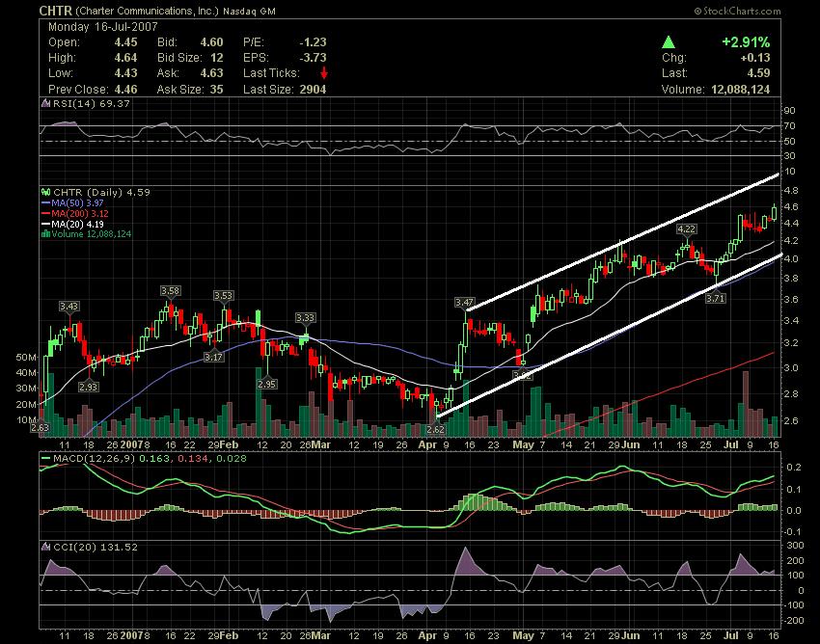The height and width of the screenshot is (644, 820).
Task: Click the Prev Close value 4.46
Action: tap(125, 90)
